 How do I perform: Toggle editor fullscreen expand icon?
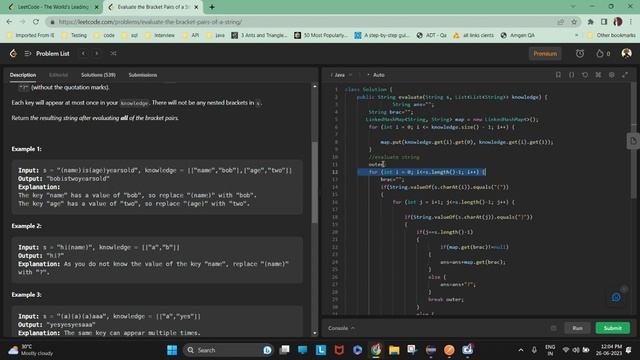625,75
